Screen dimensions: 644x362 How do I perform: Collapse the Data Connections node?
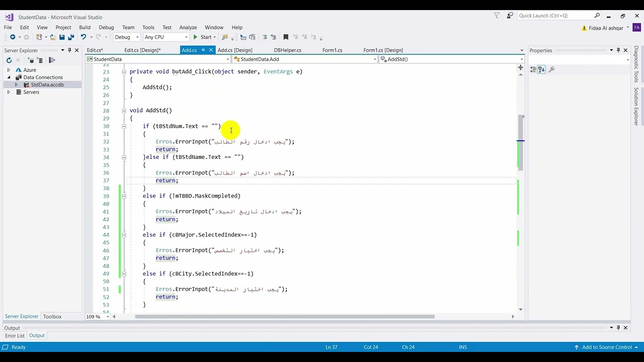coord(9,77)
